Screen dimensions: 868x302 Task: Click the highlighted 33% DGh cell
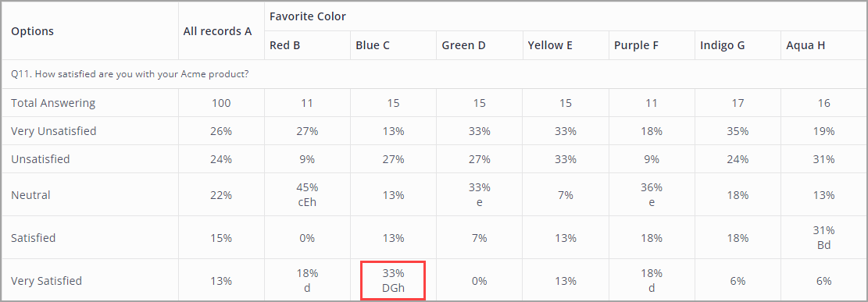393,281
